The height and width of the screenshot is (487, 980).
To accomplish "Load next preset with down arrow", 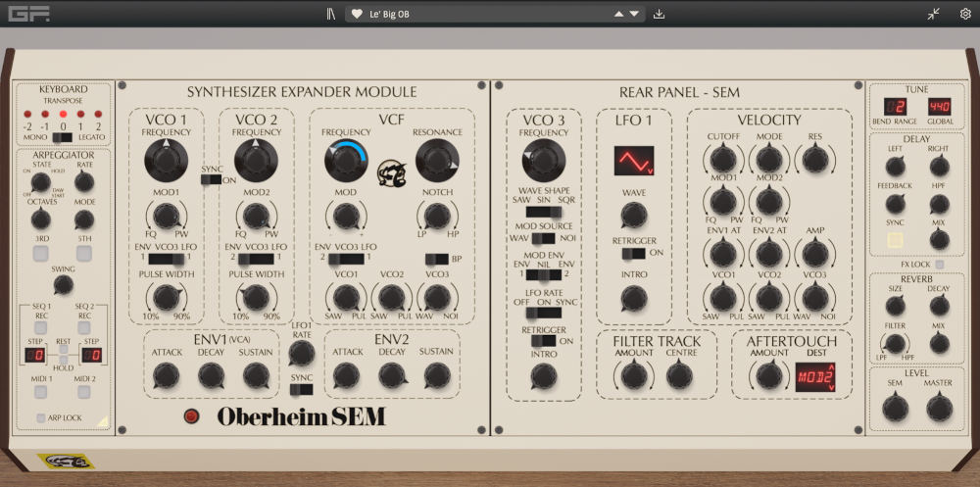I will (634, 14).
